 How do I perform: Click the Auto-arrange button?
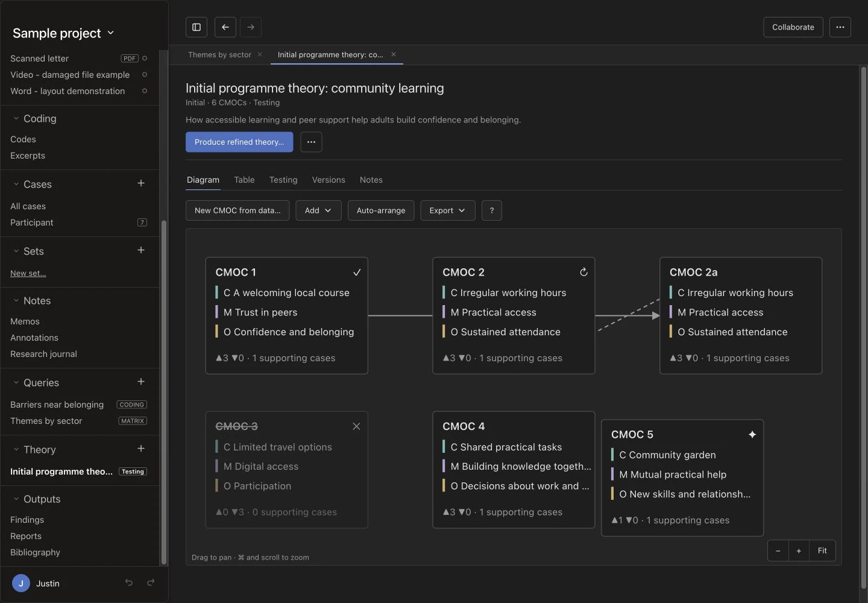coord(381,210)
